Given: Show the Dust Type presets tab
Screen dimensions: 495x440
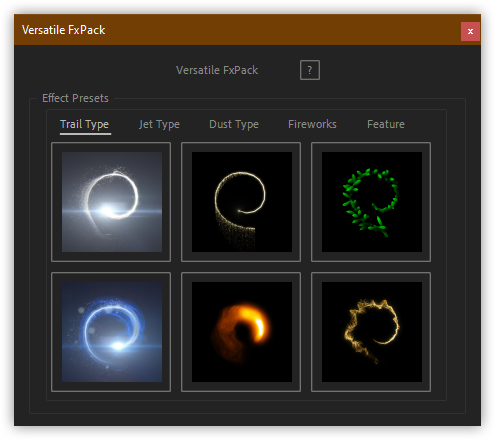Looking at the screenshot, I should coord(234,124).
